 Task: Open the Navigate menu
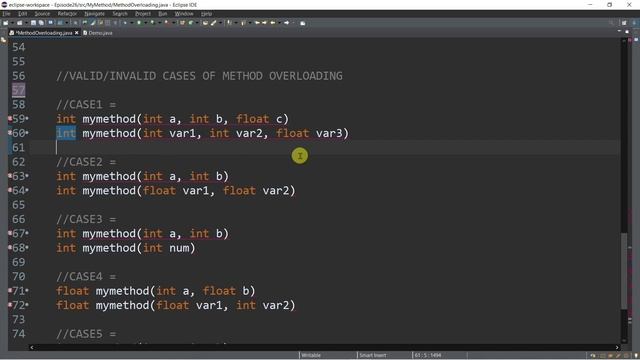point(94,13)
